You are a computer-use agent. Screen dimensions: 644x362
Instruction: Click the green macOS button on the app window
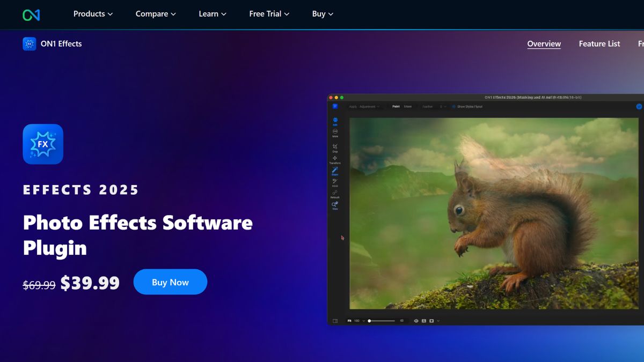pyautogui.click(x=342, y=98)
